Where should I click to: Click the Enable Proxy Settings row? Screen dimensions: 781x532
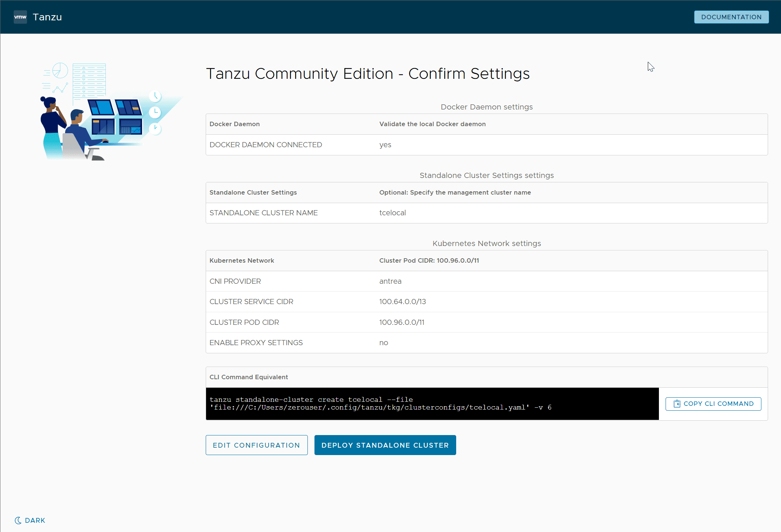coord(486,343)
